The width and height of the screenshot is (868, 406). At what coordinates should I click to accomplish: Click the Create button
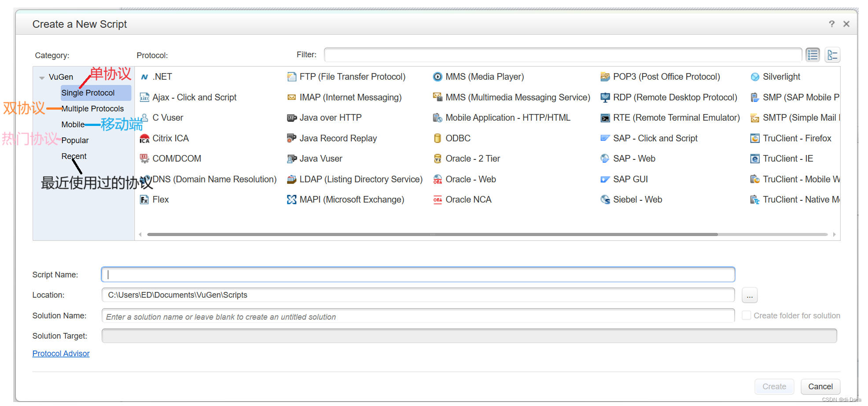(774, 387)
